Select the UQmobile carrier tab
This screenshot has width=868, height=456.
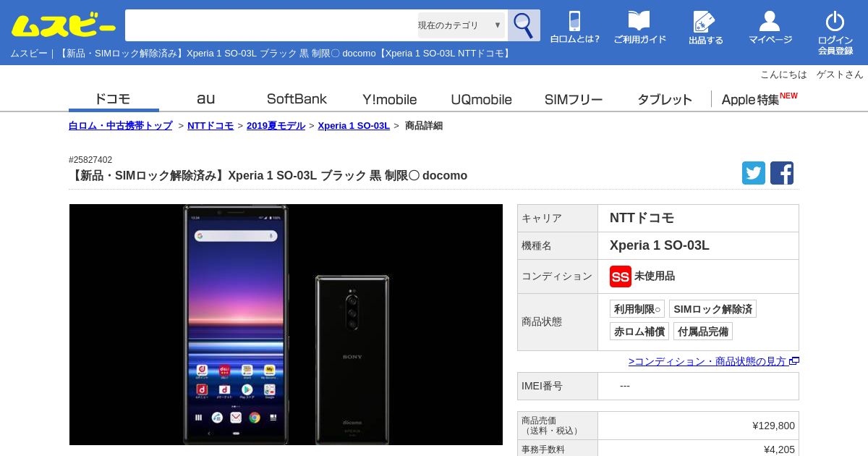(x=481, y=99)
